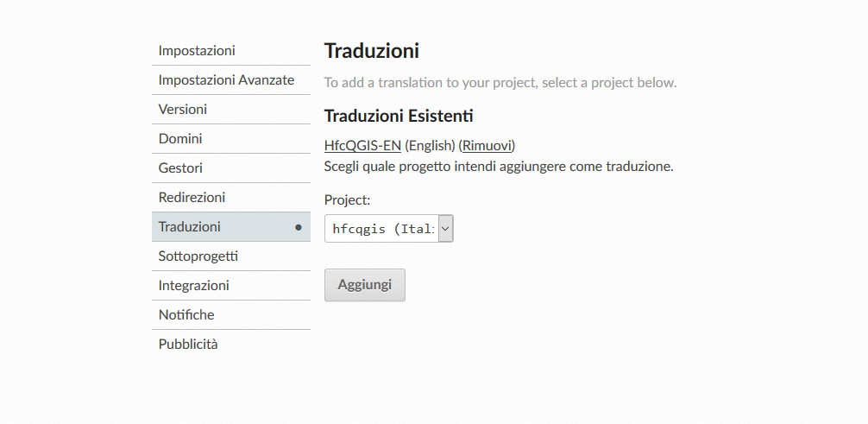
Task: Open the Gestori page
Action: point(180,168)
